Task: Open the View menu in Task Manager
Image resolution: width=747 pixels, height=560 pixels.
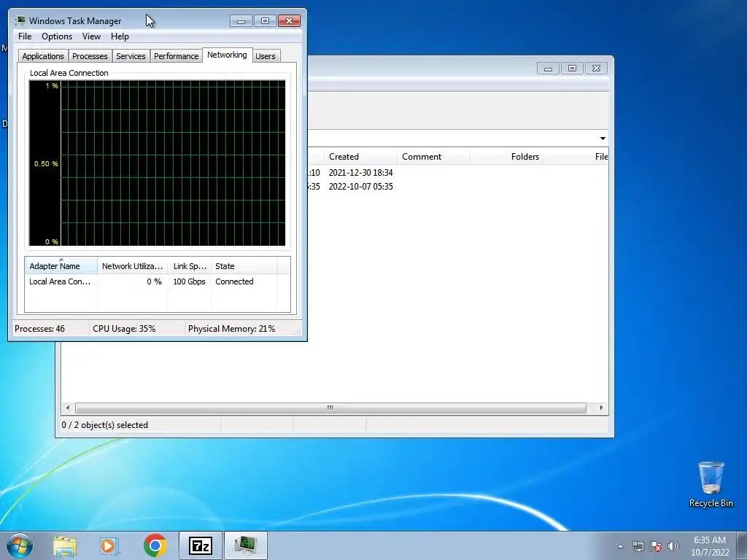Action: [91, 36]
